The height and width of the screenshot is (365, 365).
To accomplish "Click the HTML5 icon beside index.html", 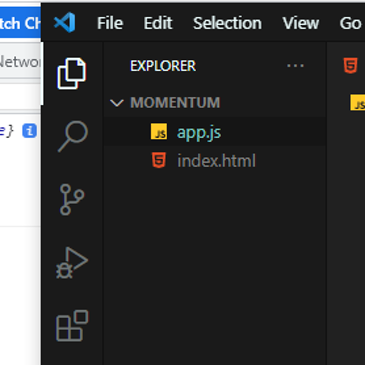I will [x=159, y=160].
